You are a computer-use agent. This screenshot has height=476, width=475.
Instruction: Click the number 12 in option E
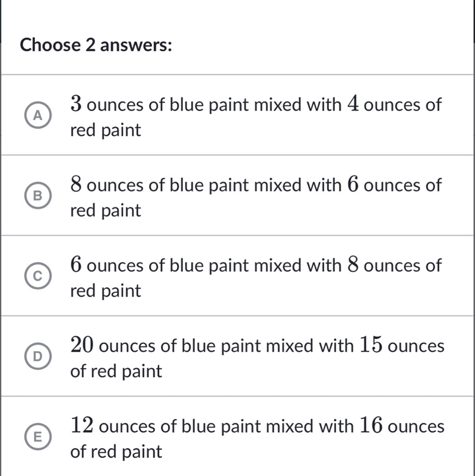82,425
